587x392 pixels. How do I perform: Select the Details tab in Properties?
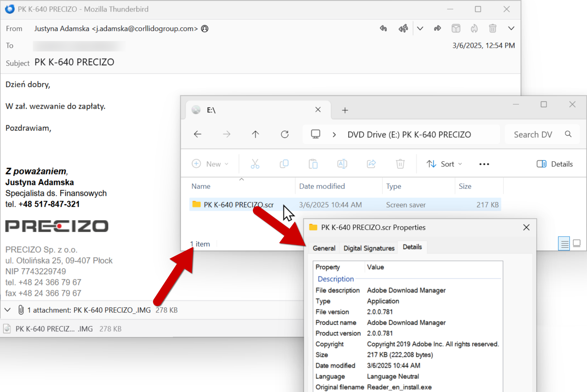pyautogui.click(x=412, y=247)
